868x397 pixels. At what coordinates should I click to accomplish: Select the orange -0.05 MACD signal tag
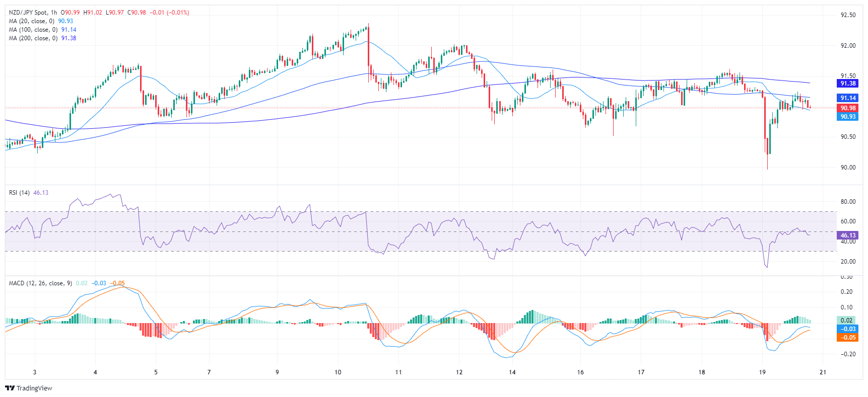848,338
